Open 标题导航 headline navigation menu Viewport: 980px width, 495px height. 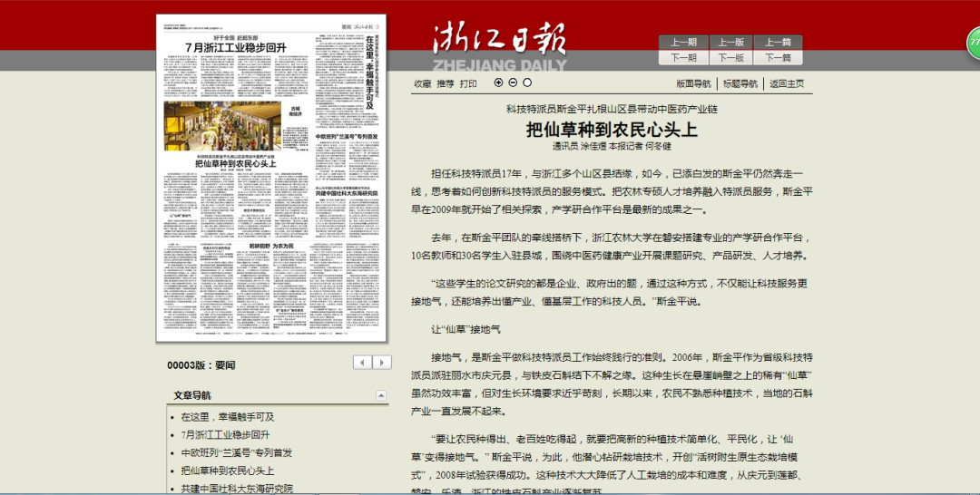coord(740,83)
